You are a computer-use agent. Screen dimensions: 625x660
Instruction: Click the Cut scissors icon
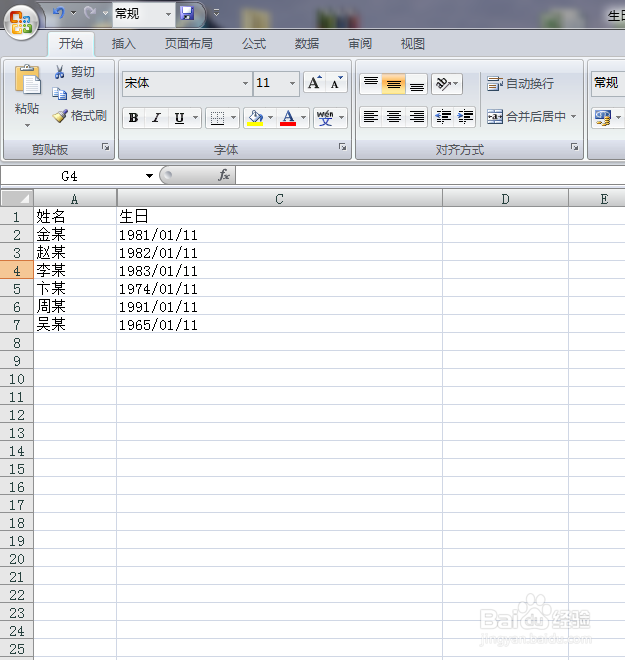60,72
